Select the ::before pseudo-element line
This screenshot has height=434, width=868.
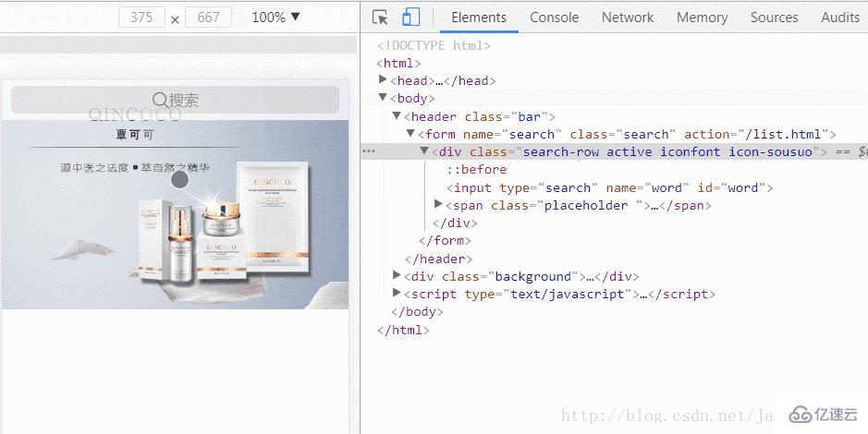(477, 169)
